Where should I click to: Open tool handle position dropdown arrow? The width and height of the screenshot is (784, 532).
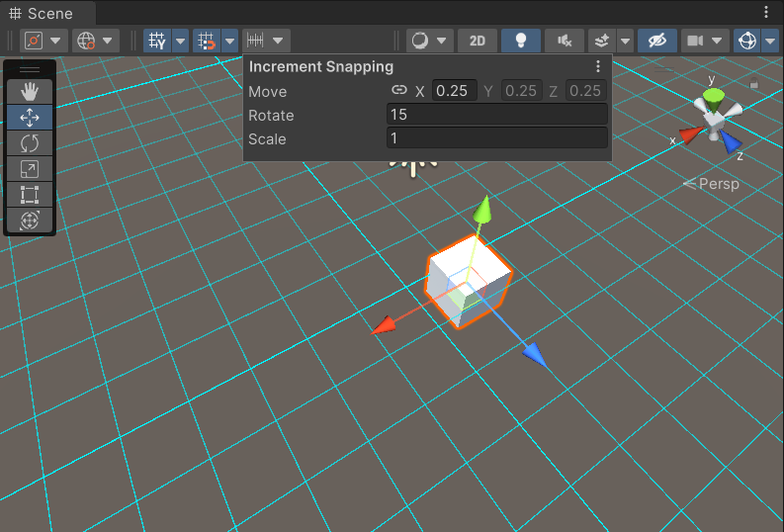point(55,41)
